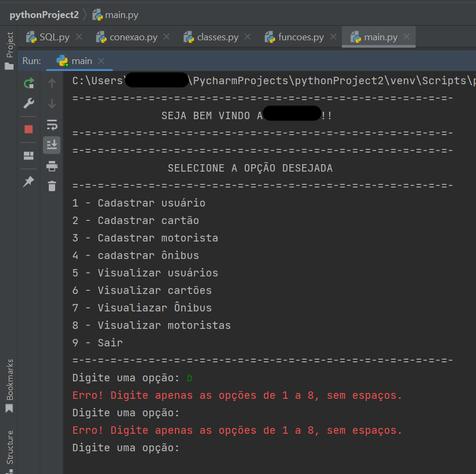Open the Structure tool window
The height and width of the screenshot is (474, 476).
pos(10,451)
